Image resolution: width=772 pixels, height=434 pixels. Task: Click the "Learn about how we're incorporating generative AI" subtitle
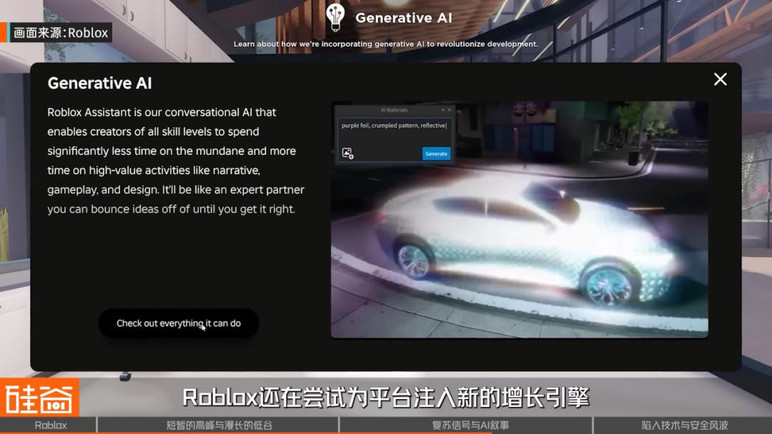(386, 44)
